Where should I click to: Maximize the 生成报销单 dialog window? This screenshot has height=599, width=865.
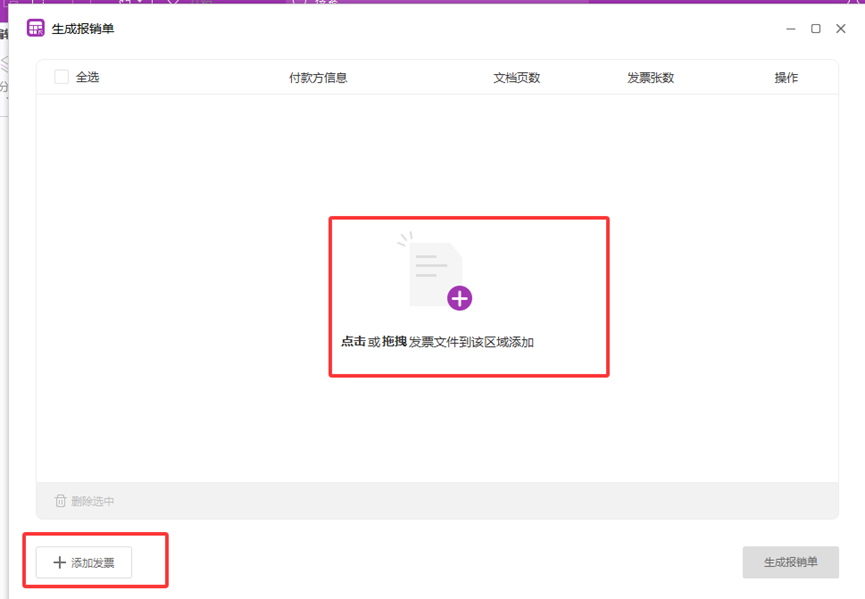tap(816, 29)
